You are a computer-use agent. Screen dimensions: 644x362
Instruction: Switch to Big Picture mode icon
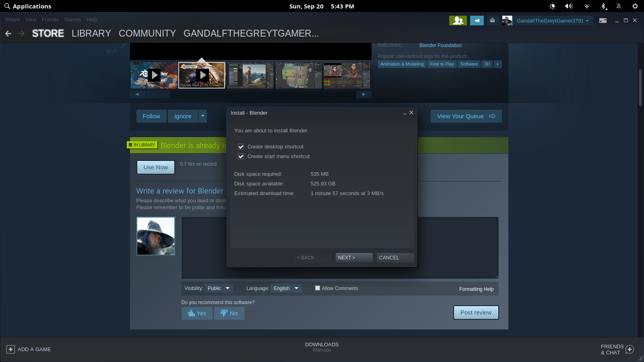click(x=603, y=21)
